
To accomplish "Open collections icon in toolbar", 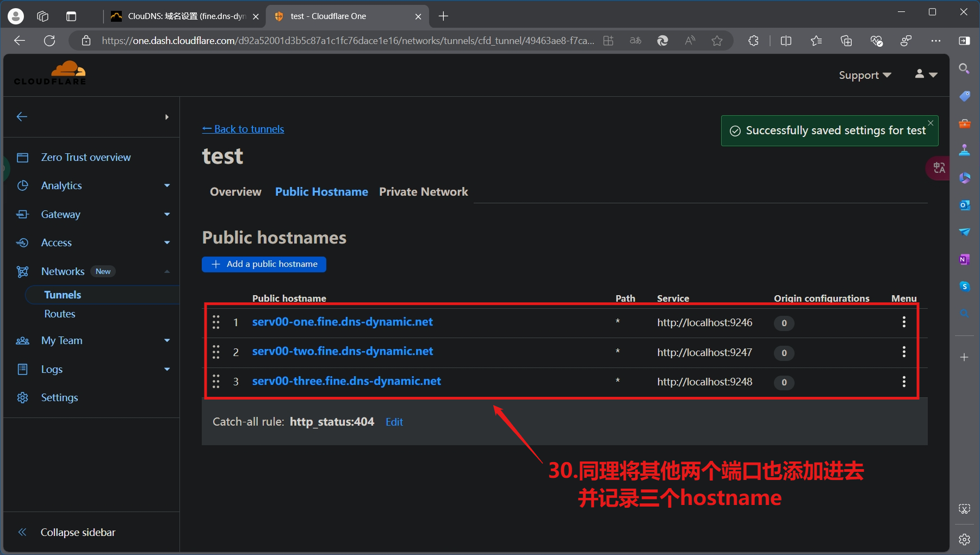I will pos(846,41).
